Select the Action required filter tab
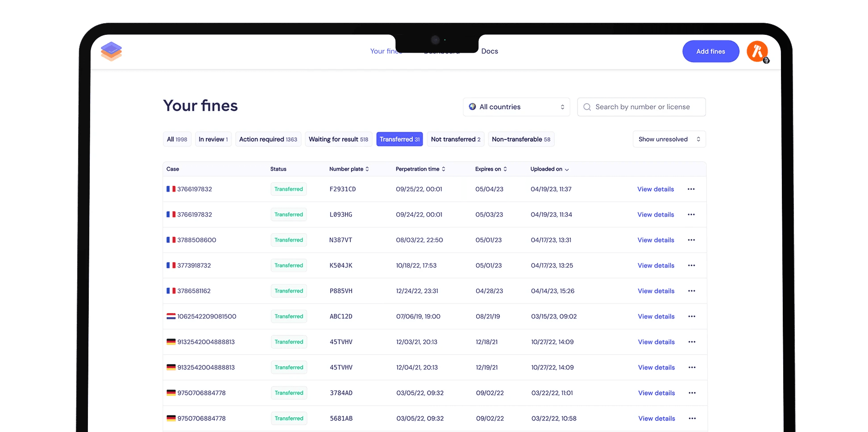This screenshot has height=432, width=868. (268, 139)
